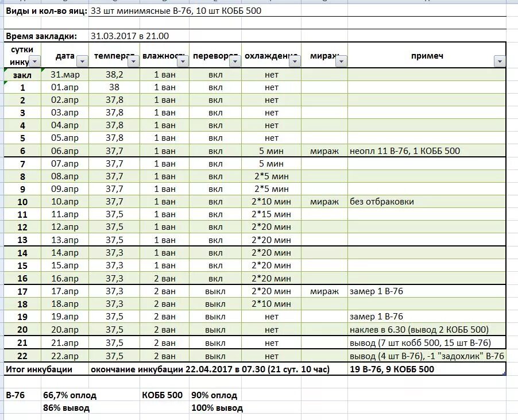
Task: Select the note starting 'вывод (4 шт В-76)'
Action: pyautogui.click(x=427, y=356)
